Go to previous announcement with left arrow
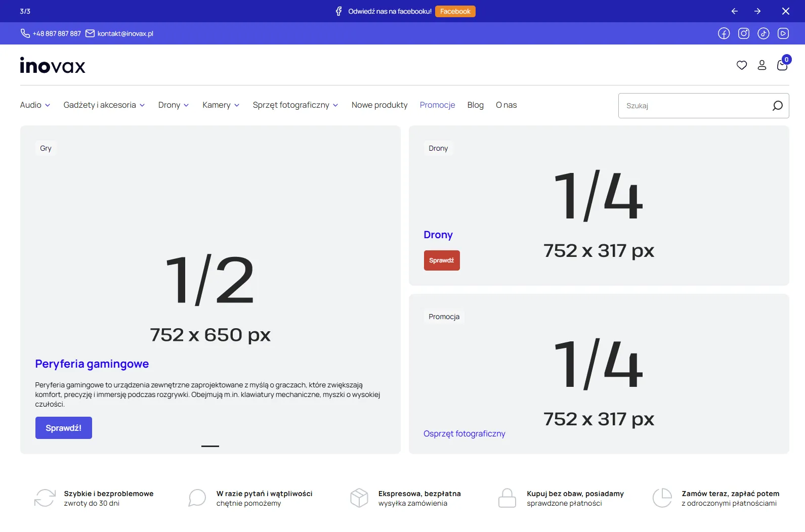805x532 pixels. [x=734, y=11]
